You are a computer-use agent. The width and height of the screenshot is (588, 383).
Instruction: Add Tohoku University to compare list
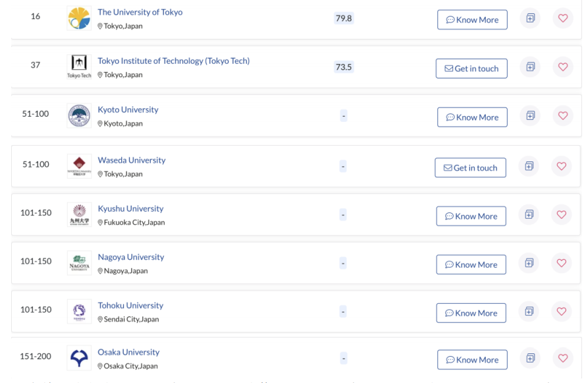529,311
